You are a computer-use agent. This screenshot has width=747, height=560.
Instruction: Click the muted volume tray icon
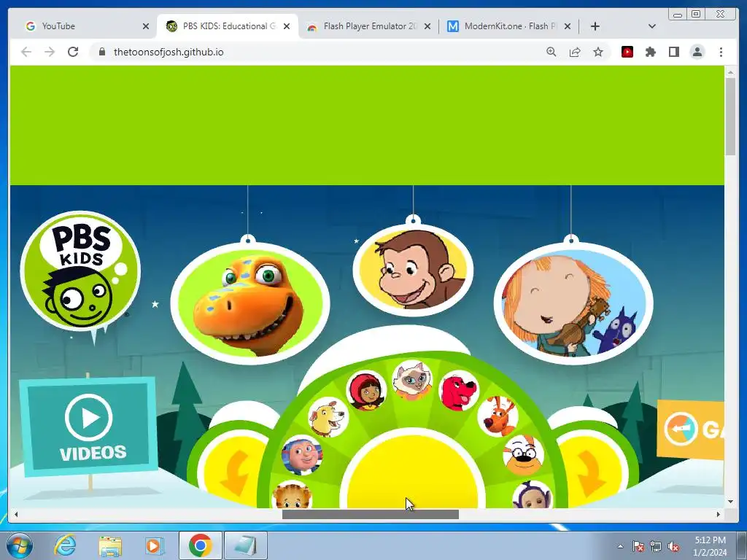click(x=673, y=547)
